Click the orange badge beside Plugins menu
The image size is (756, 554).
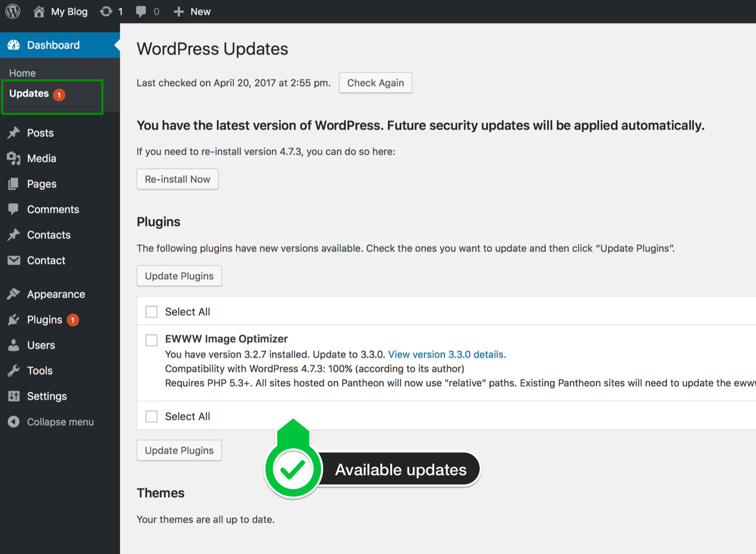(x=73, y=320)
